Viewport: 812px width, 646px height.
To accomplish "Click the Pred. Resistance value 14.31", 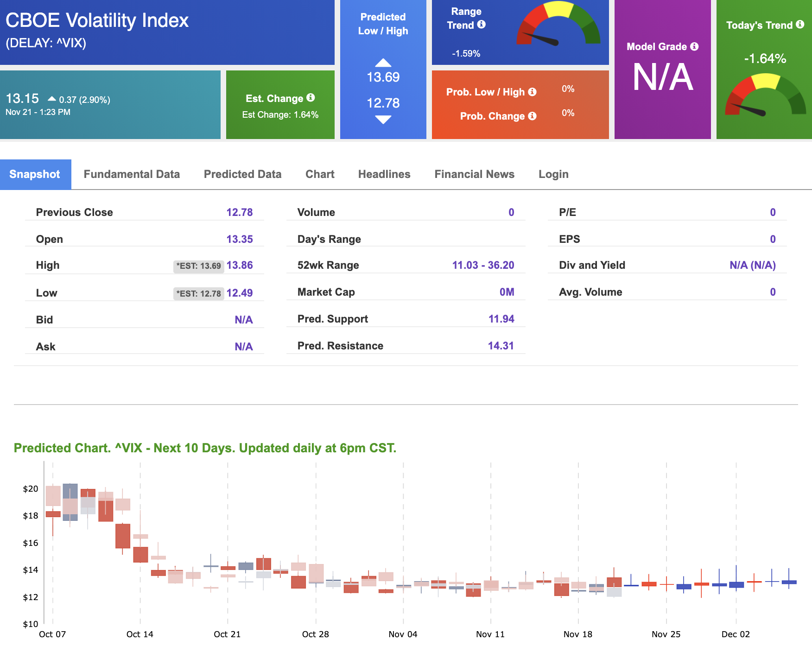I will coord(501,346).
